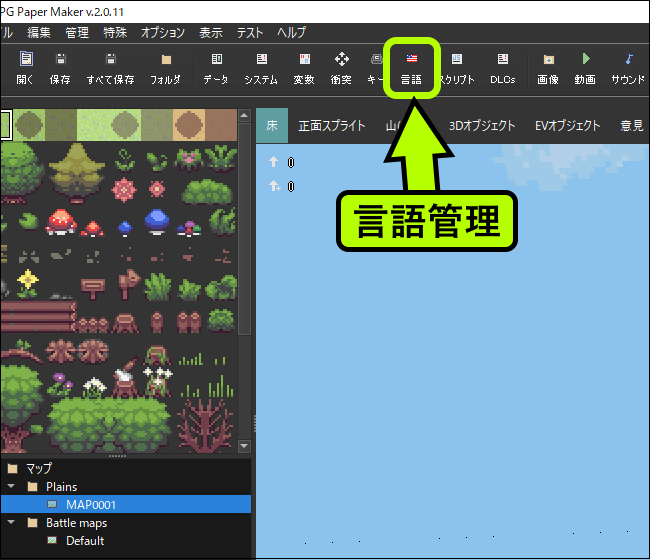Click the 保存 (Save) toolbar icon
Screen dimensions: 650x560
[x=60, y=68]
